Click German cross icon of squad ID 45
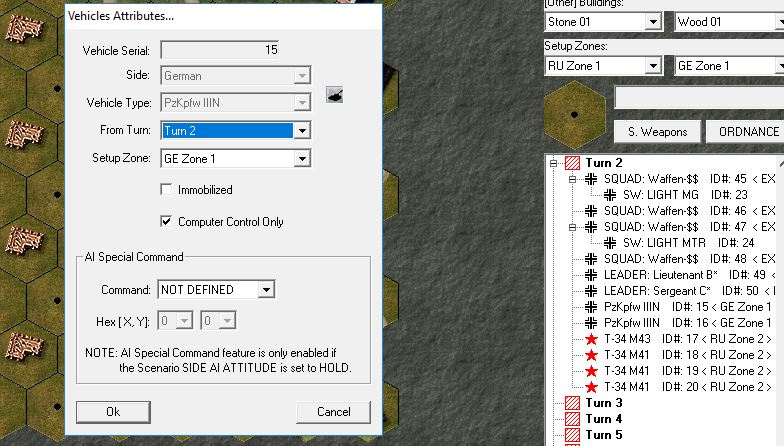Screen dimensions: 784x446 [x=591, y=179]
